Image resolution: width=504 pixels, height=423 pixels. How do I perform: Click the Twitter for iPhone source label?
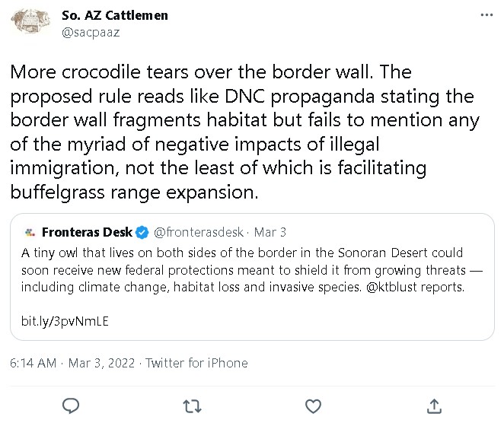pos(196,363)
